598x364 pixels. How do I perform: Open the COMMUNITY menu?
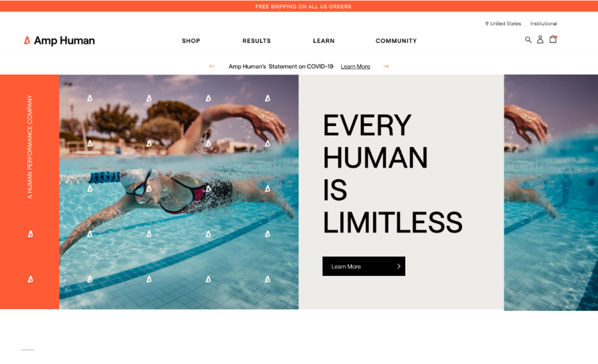(396, 41)
